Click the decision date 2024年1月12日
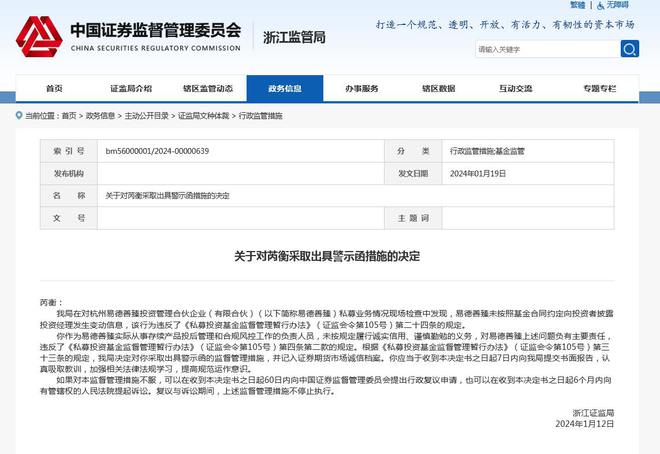The image size is (660, 454). tap(585, 424)
